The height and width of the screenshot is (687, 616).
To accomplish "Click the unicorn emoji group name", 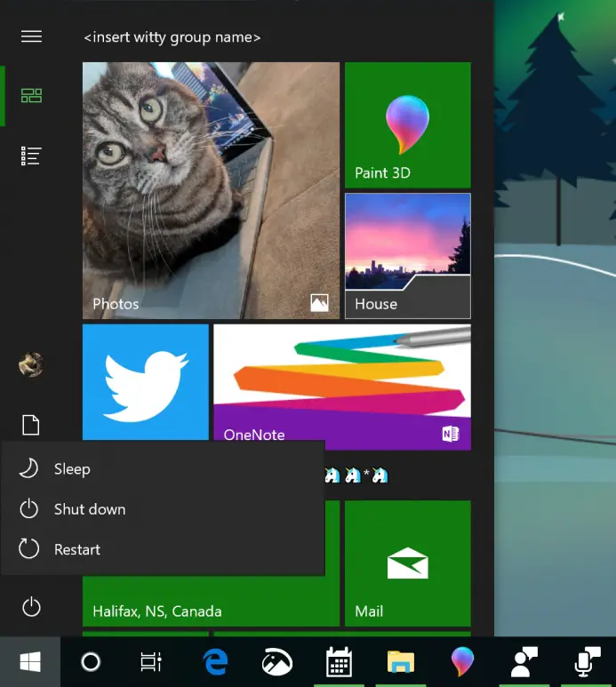I will 356,475.
